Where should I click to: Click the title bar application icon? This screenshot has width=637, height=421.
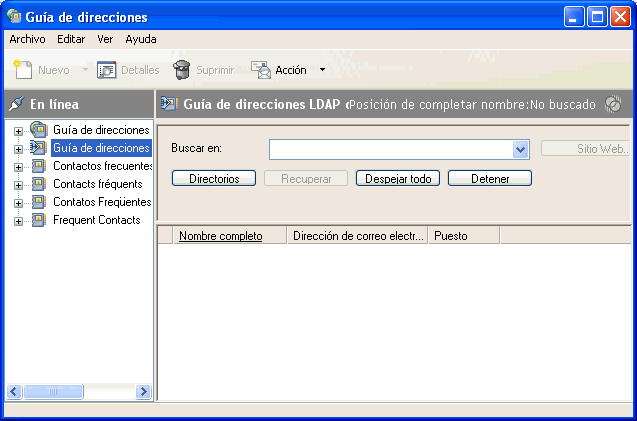[14, 16]
